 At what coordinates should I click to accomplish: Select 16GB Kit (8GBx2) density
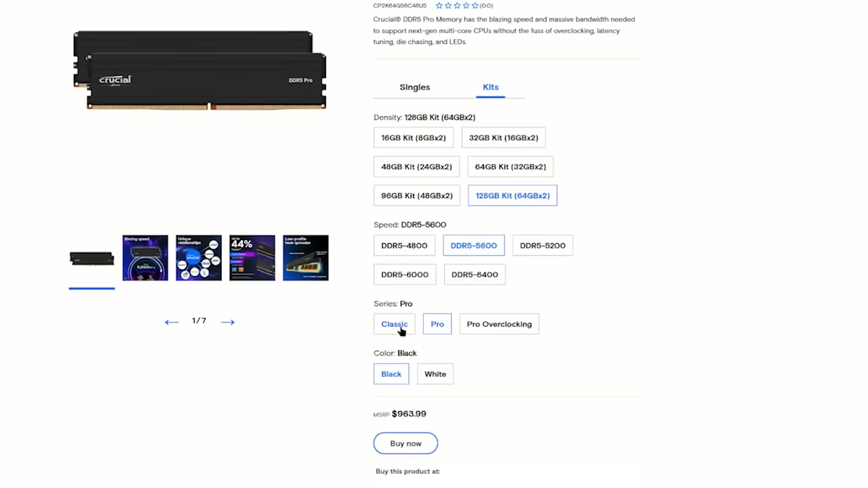414,138
